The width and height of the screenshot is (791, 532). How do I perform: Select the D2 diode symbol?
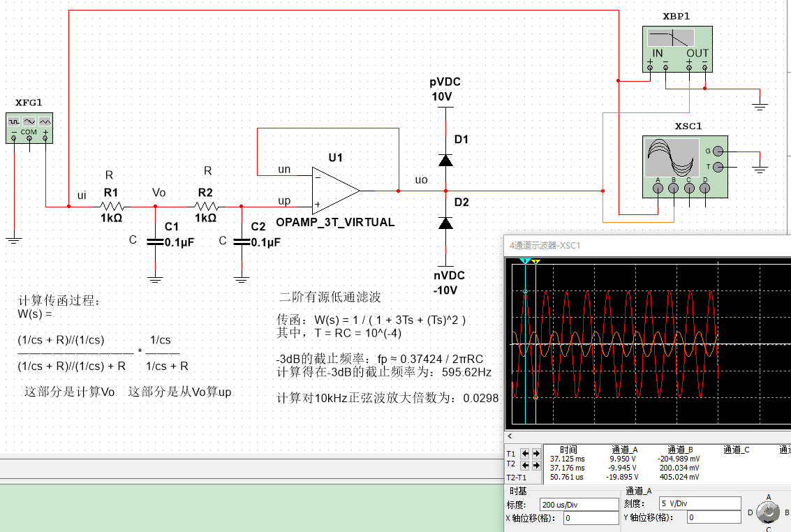[x=445, y=223]
